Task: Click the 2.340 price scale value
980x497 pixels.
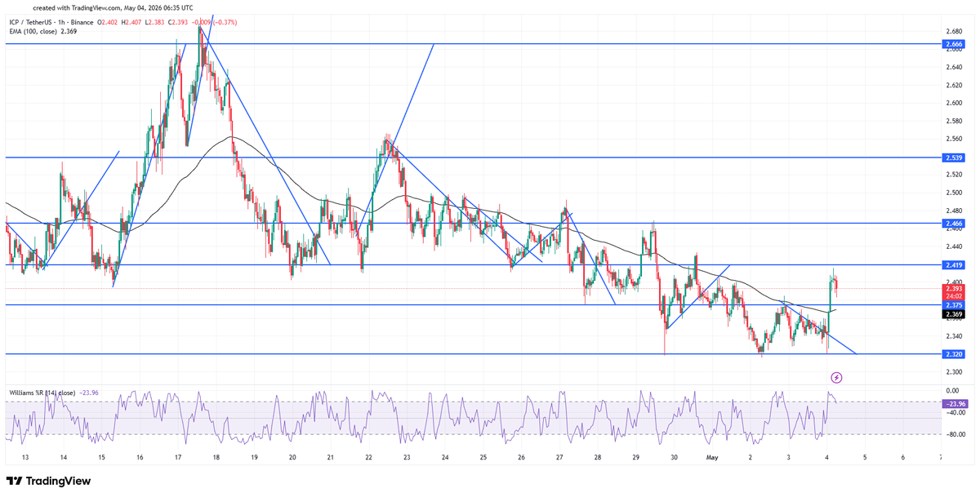Action: pos(954,336)
